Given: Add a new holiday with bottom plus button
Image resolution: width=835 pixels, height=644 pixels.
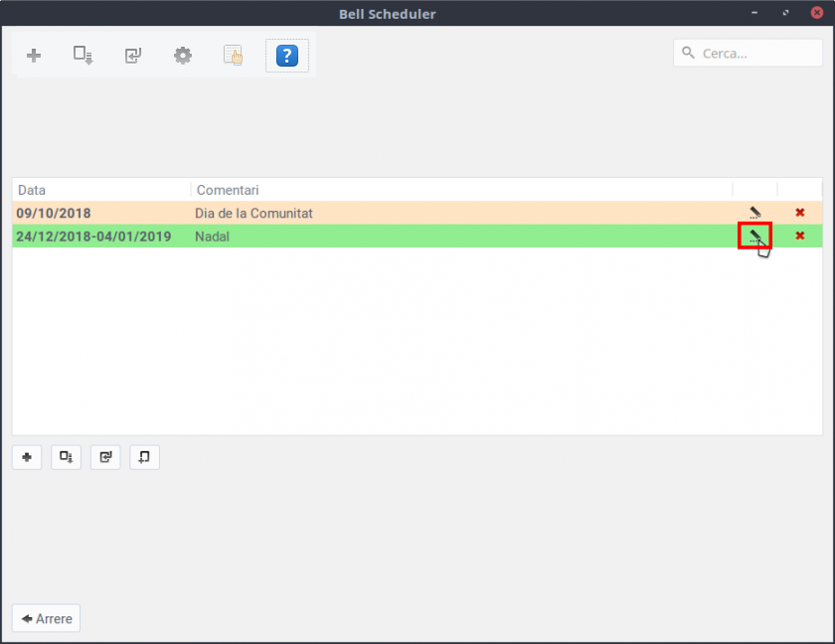Looking at the screenshot, I should pos(27,457).
